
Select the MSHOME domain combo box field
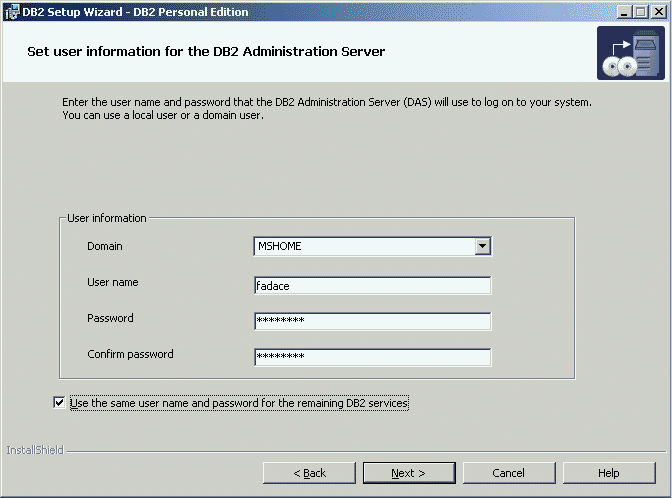pyautogui.click(x=363, y=246)
